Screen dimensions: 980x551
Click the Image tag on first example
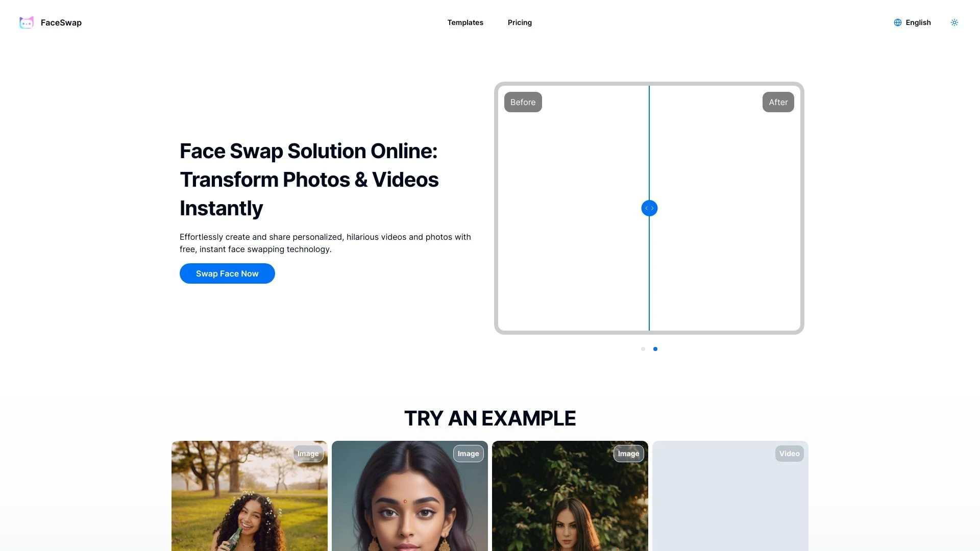pos(308,454)
